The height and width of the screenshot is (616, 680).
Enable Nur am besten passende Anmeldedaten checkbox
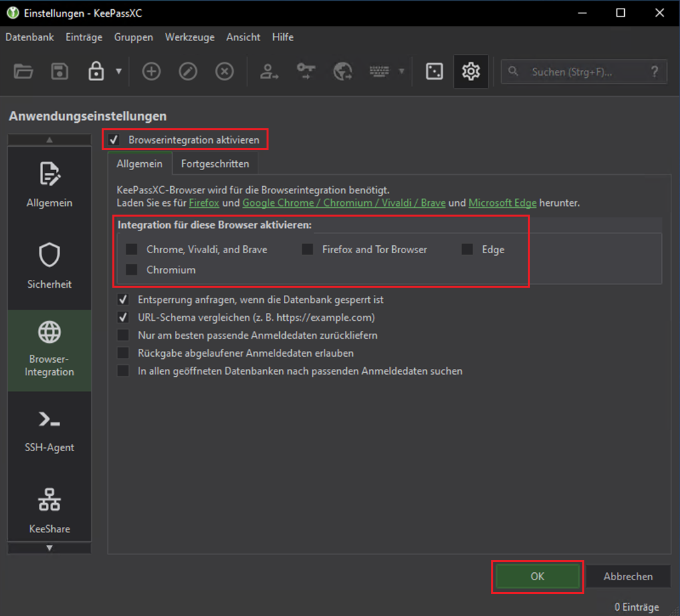pos(123,335)
